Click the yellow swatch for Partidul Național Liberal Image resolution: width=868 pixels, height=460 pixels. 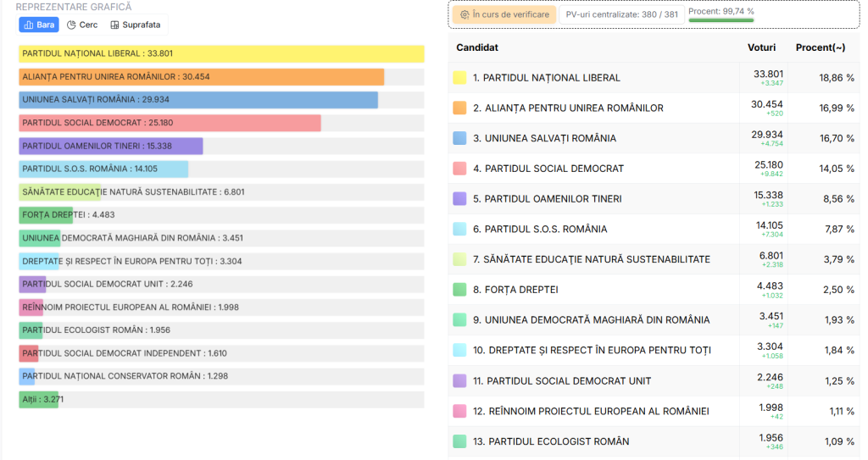pos(459,78)
